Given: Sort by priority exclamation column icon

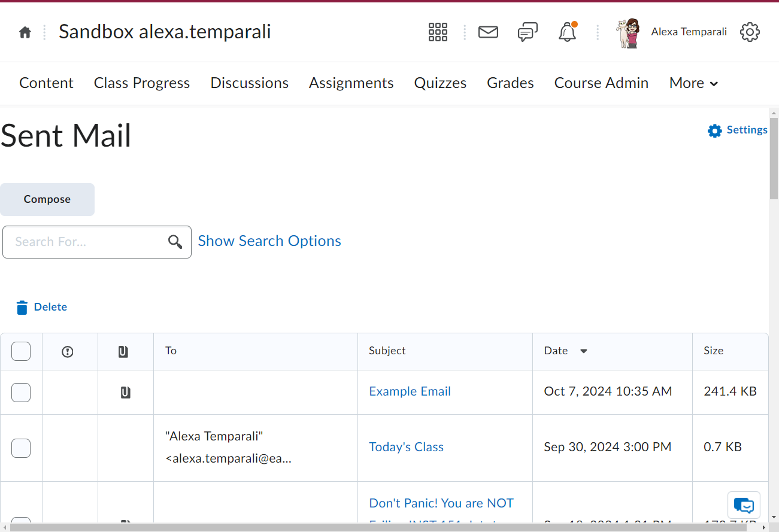Looking at the screenshot, I should tap(68, 352).
